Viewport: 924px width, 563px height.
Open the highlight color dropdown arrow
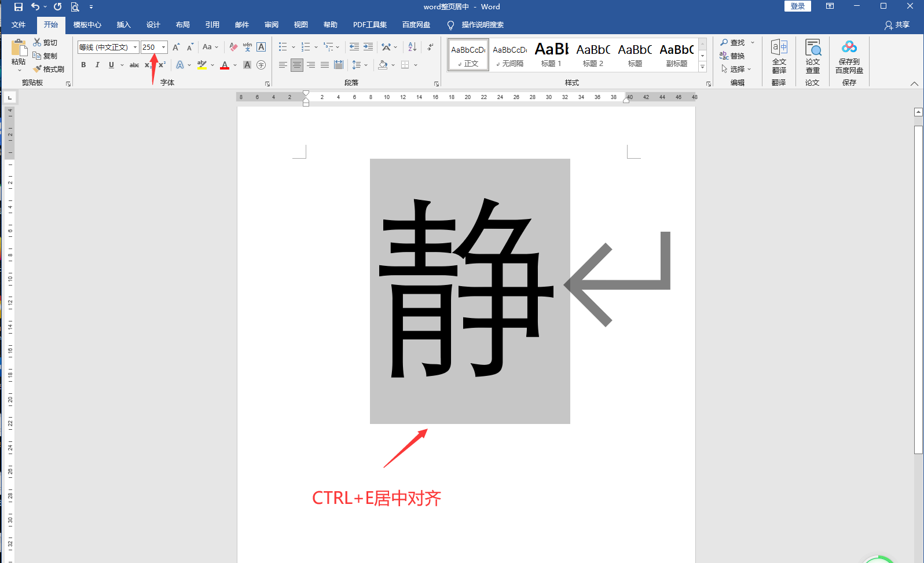click(x=212, y=65)
